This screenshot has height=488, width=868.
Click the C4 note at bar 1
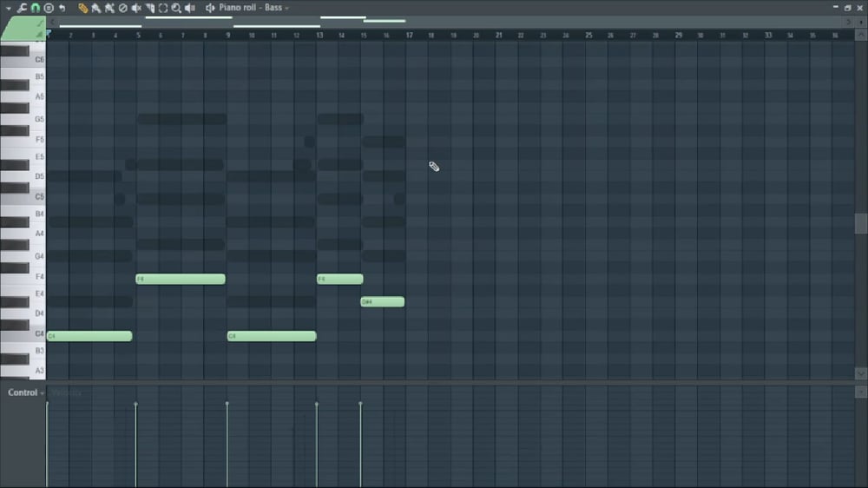(89, 336)
